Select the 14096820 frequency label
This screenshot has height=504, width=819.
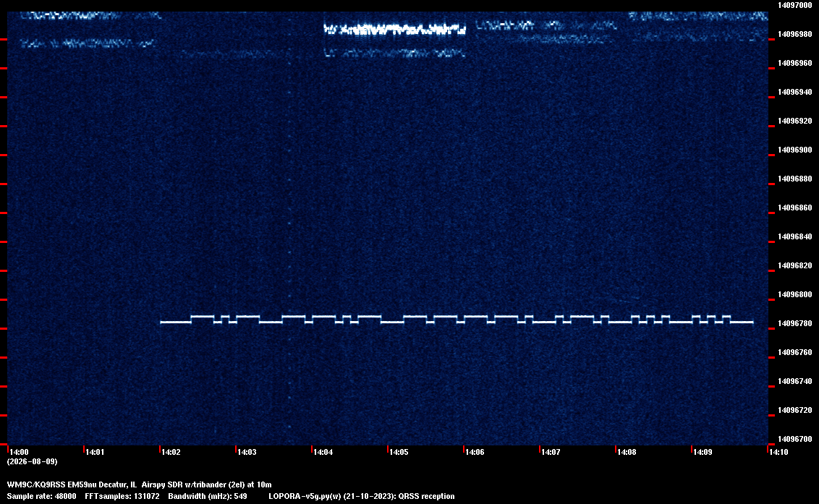click(x=795, y=266)
